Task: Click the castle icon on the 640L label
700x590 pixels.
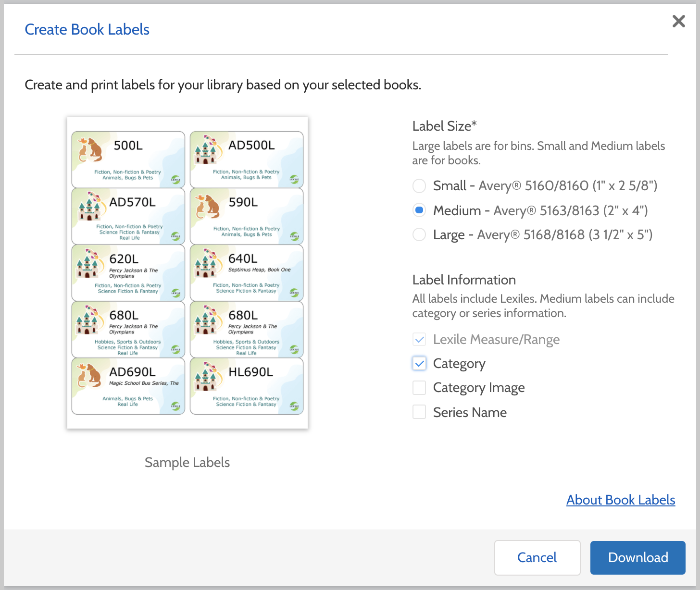Action: 207,263
